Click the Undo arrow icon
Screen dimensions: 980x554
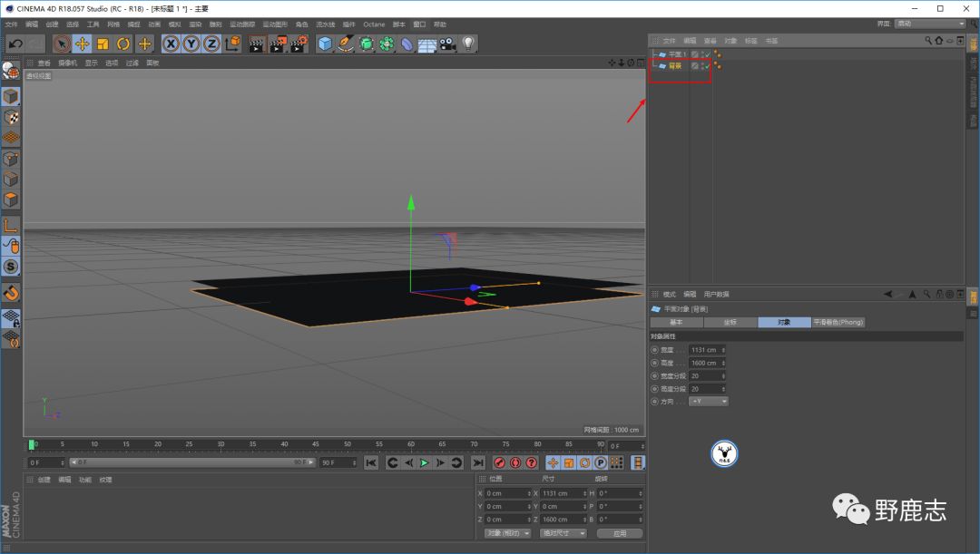click(x=15, y=44)
